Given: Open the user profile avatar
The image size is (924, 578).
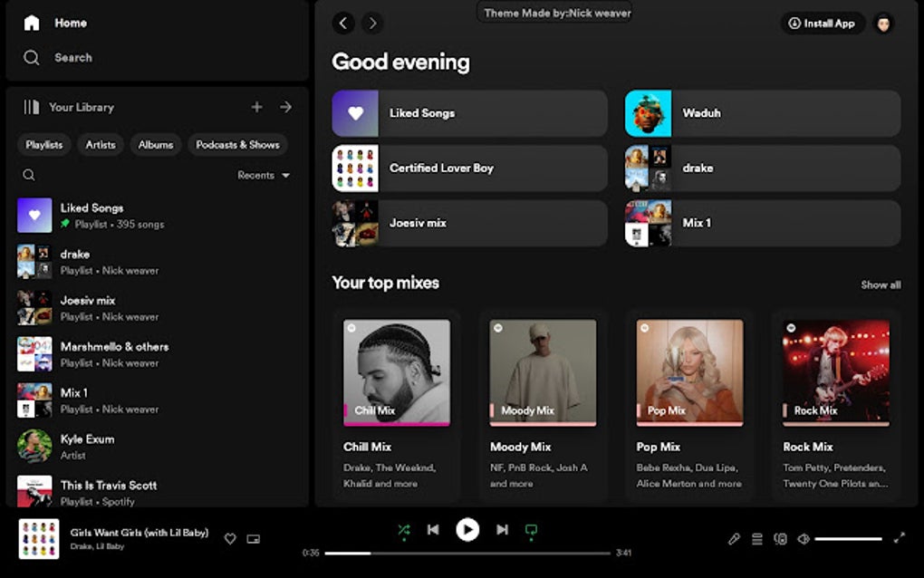Looking at the screenshot, I should point(883,24).
